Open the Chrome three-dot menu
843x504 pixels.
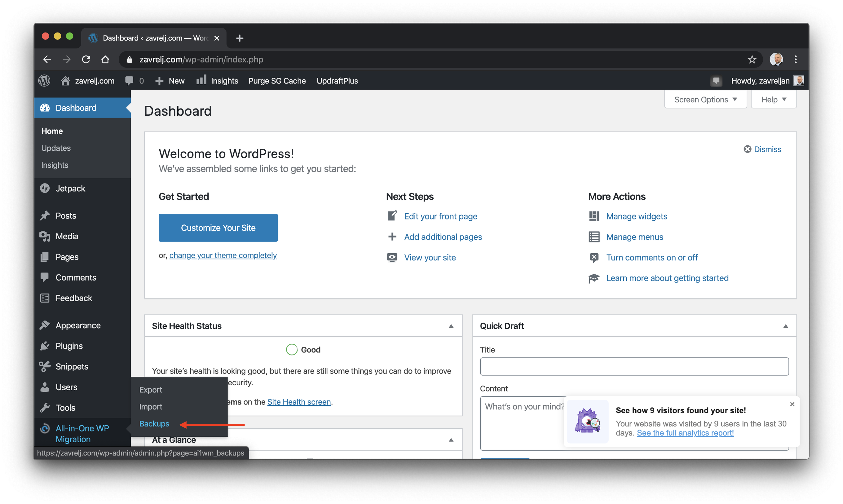(796, 60)
